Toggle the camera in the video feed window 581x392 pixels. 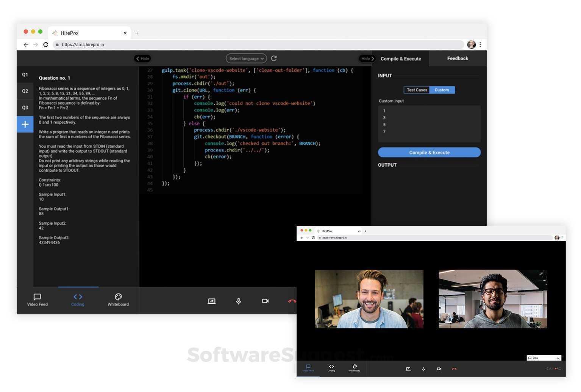point(439,369)
